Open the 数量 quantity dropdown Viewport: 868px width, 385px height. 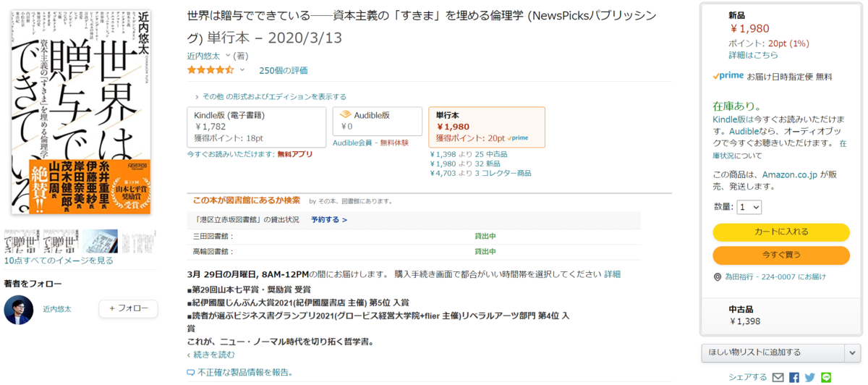pos(749,207)
